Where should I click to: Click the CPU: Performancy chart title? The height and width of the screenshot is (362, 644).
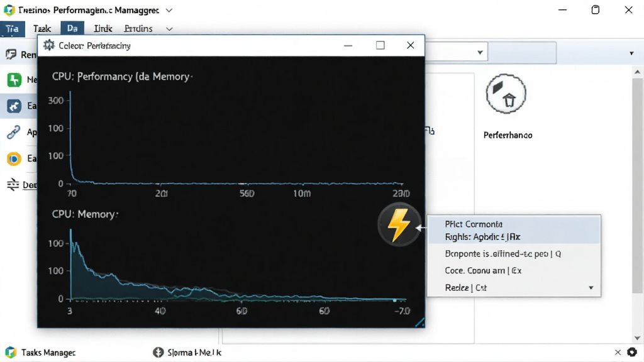click(x=122, y=76)
